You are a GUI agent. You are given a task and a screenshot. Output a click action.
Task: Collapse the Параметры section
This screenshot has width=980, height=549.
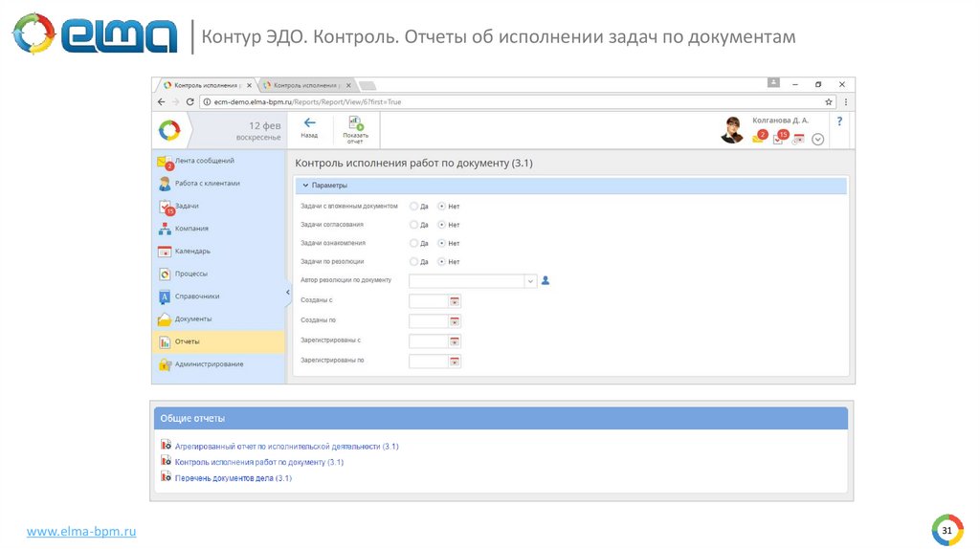point(305,186)
